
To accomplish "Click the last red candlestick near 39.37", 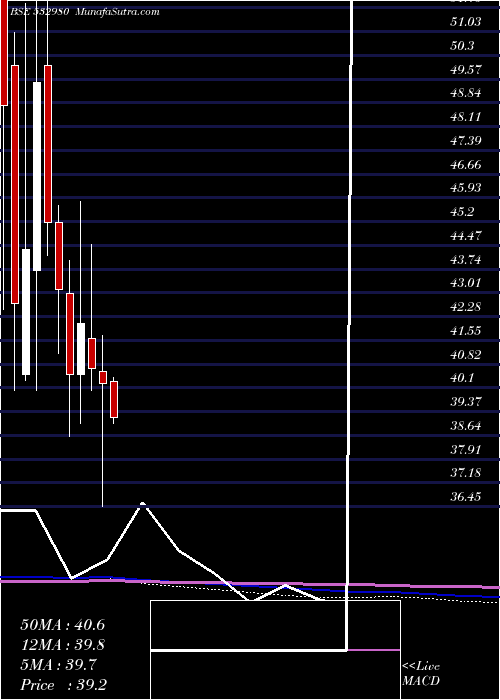I will [x=114, y=399].
